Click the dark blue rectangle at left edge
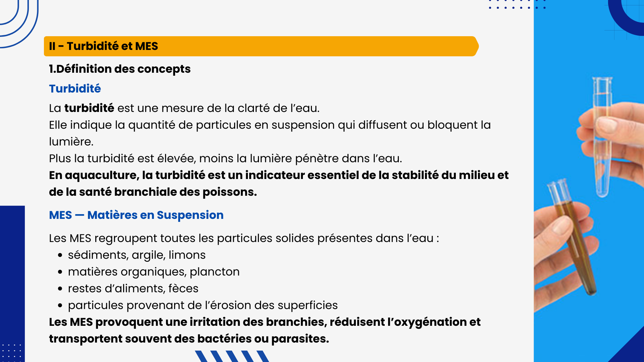The width and height of the screenshot is (644, 362). click(x=12, y=284)
